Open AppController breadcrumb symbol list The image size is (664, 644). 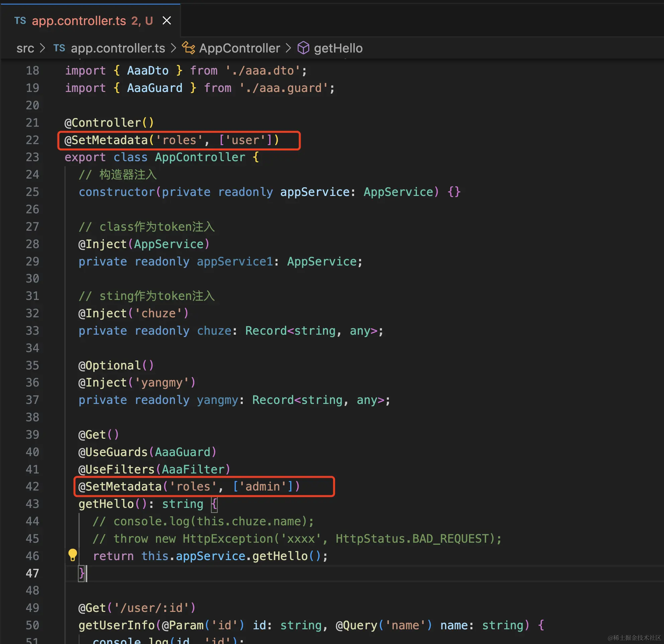click(239, 48)
